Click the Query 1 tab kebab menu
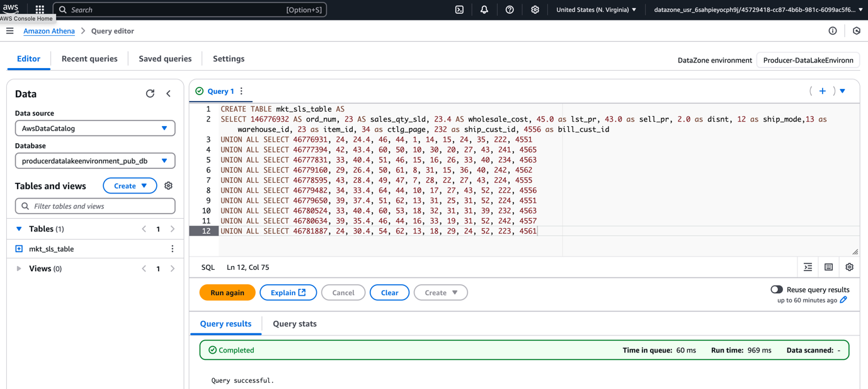This screenshot has width=868, height=389. 243,90
